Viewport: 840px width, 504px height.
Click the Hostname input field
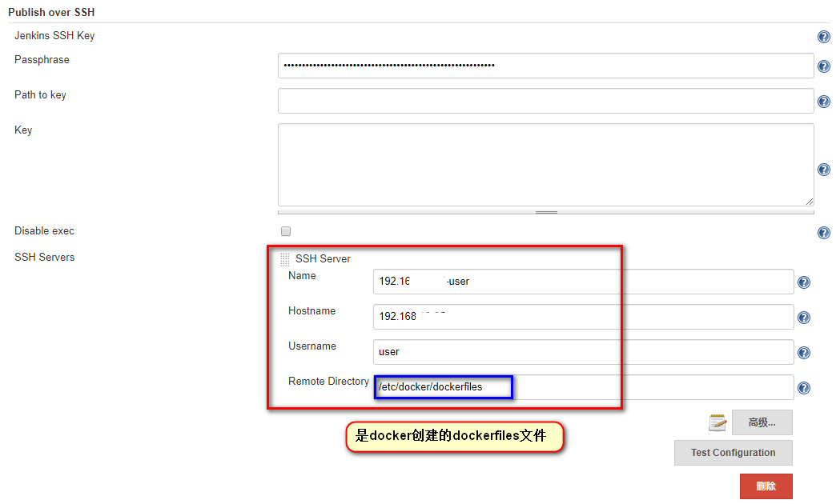(584, 317)
